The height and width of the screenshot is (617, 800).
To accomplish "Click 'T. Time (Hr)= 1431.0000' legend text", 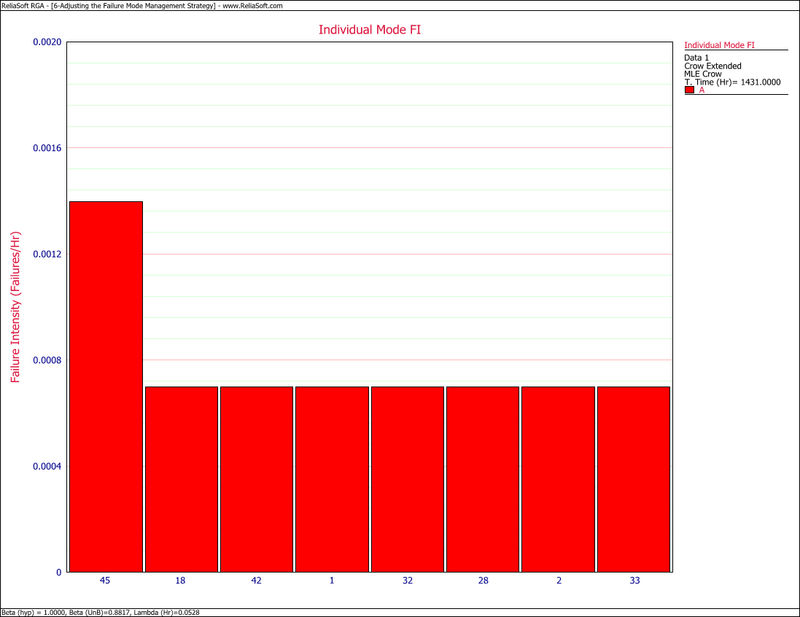I will [x=732, y=82].
